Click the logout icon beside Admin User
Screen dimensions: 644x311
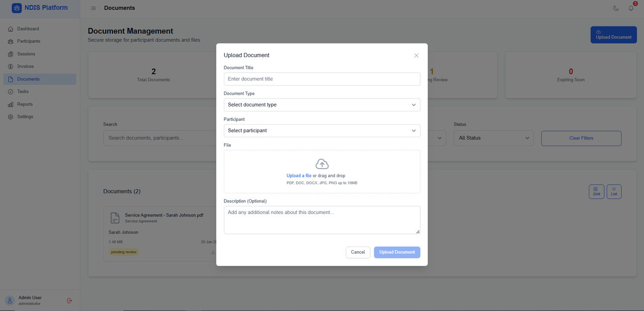(x=69, y=300)
